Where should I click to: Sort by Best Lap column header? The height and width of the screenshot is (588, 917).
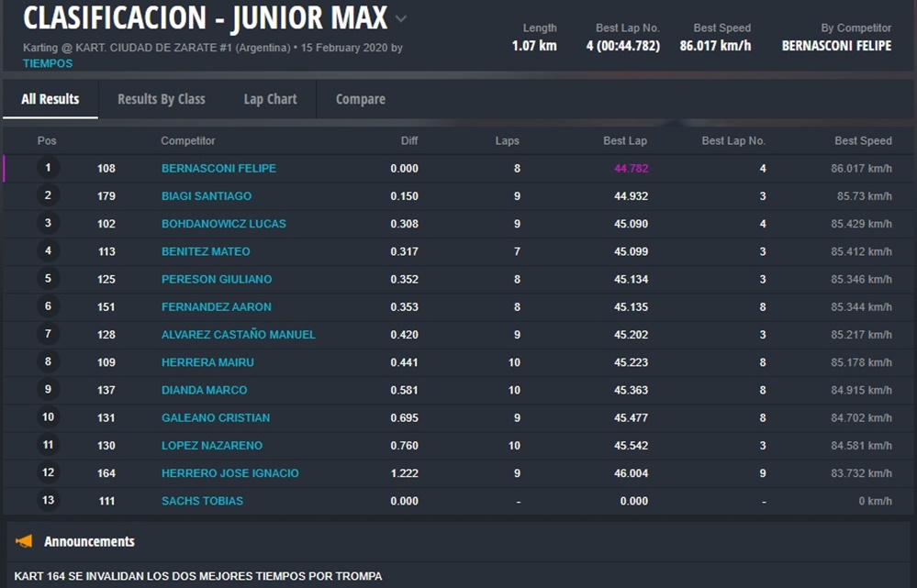(624, 141)
